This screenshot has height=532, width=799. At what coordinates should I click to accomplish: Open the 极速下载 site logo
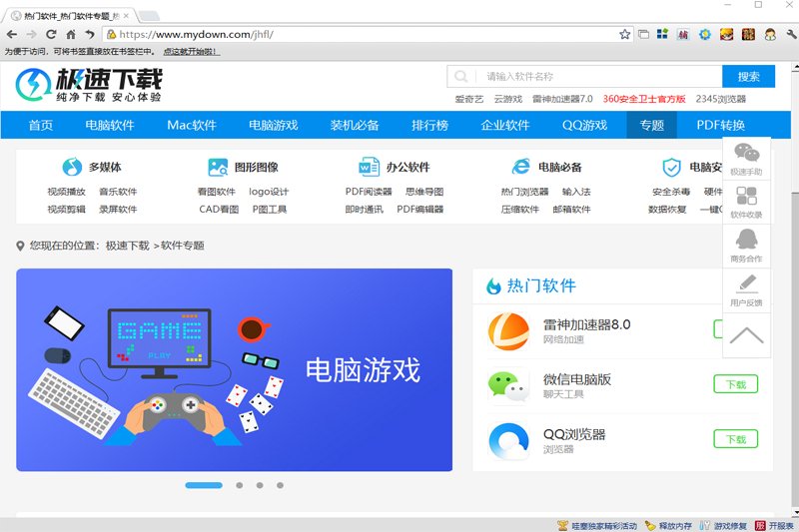pos(89,85)
